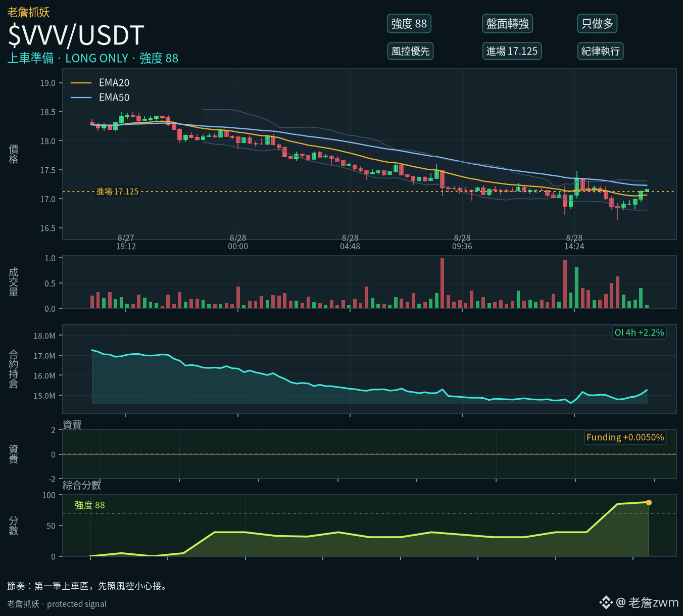
Task: Click the 紀律執行 badge
Action: 601,51
